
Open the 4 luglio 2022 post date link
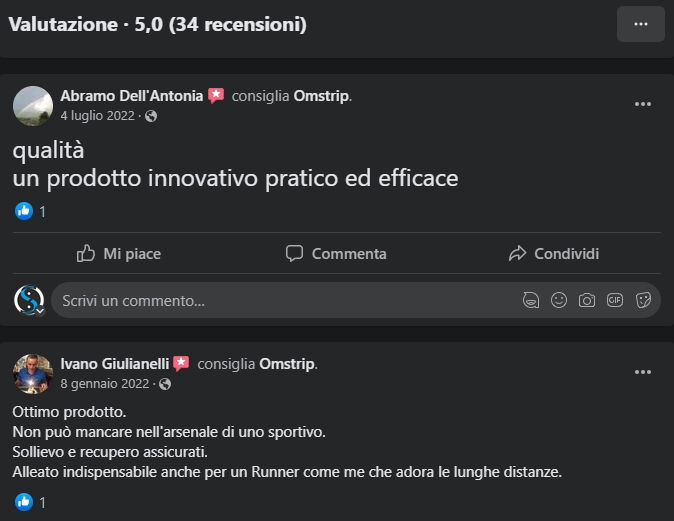(x=98, y=116)
